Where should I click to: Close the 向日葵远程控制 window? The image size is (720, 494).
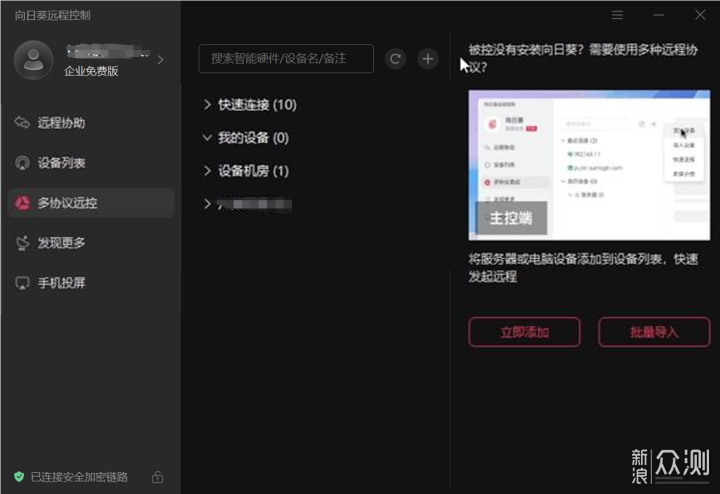700,15
